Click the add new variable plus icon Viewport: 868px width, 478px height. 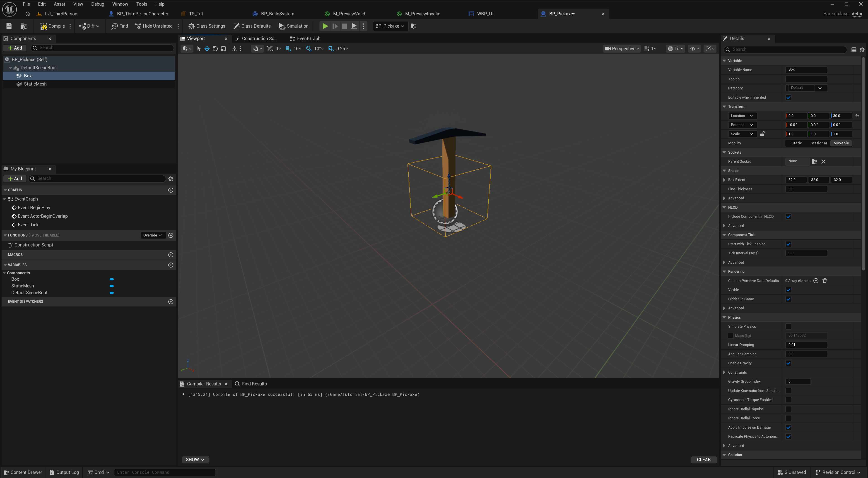[x=171, y=265]
